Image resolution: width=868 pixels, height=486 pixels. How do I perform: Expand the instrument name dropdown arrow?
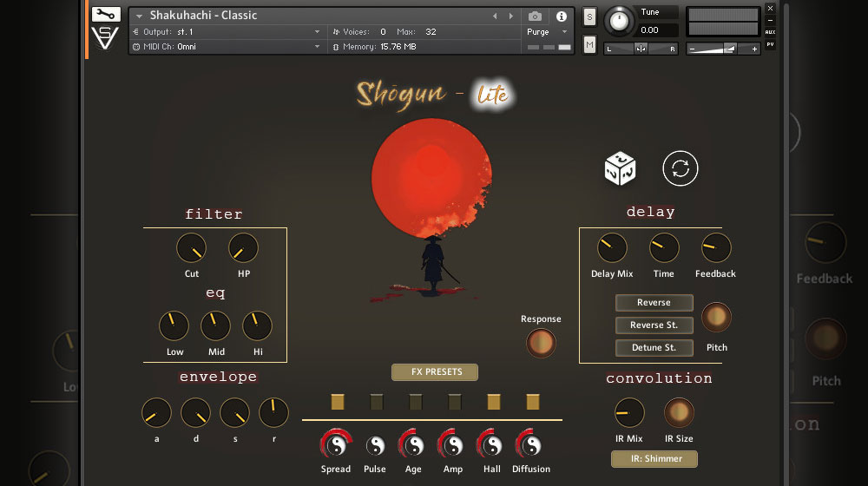click(140, 16)
